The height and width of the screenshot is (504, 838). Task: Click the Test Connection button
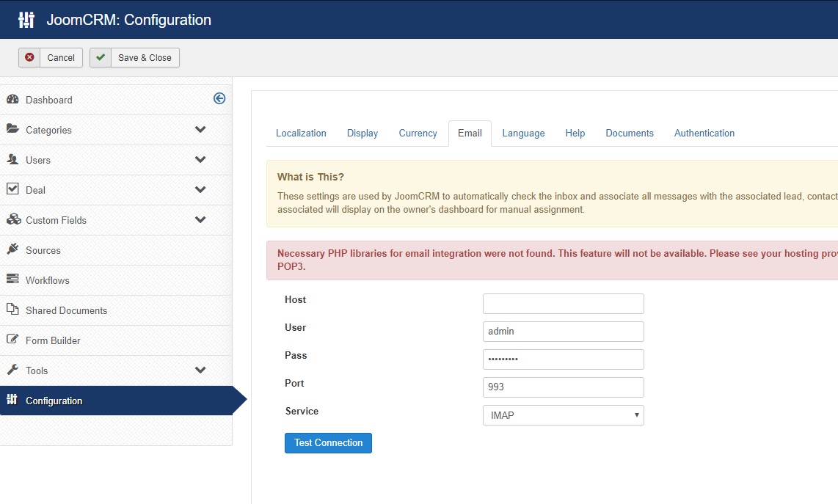pos(328,443)
